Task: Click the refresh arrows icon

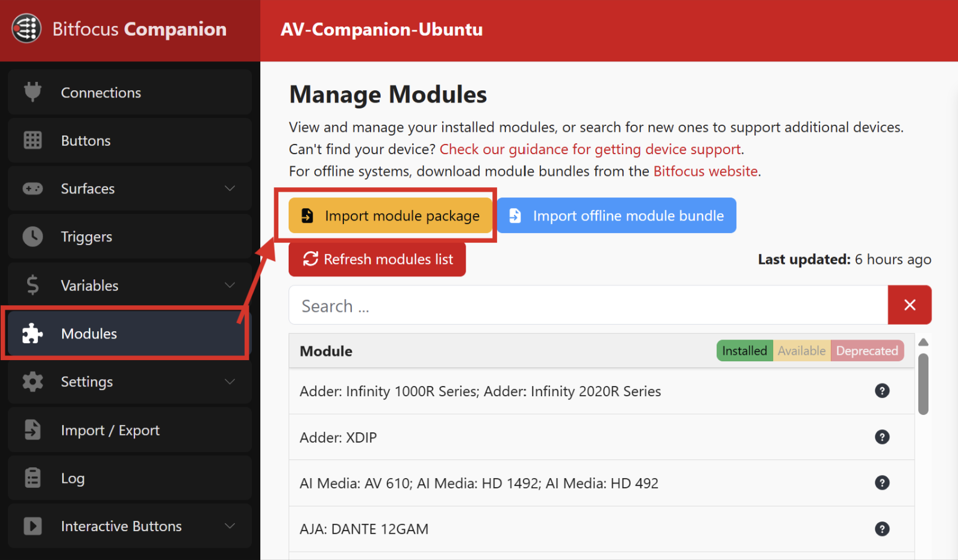Action: (310, 259)
